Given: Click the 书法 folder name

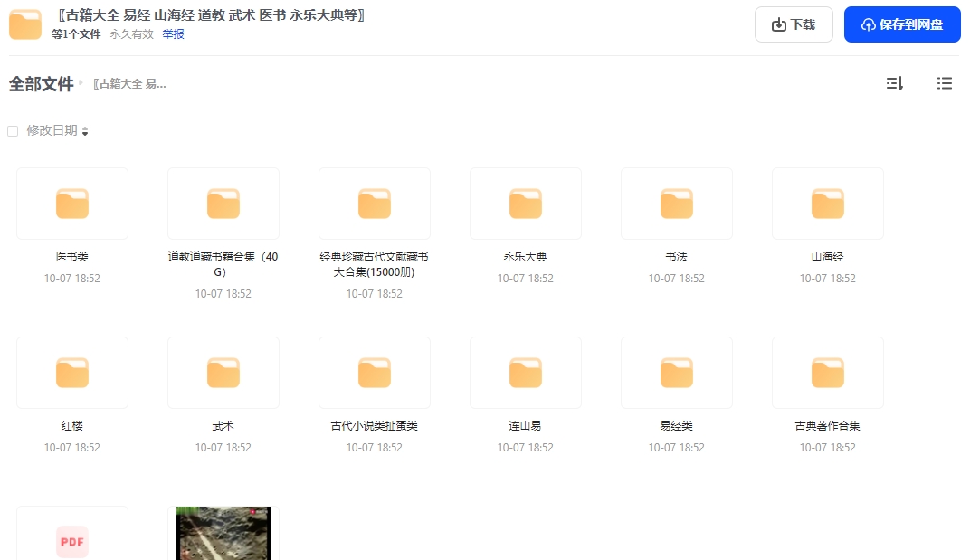Looking at the screenshot, I should tap(676, 256).
